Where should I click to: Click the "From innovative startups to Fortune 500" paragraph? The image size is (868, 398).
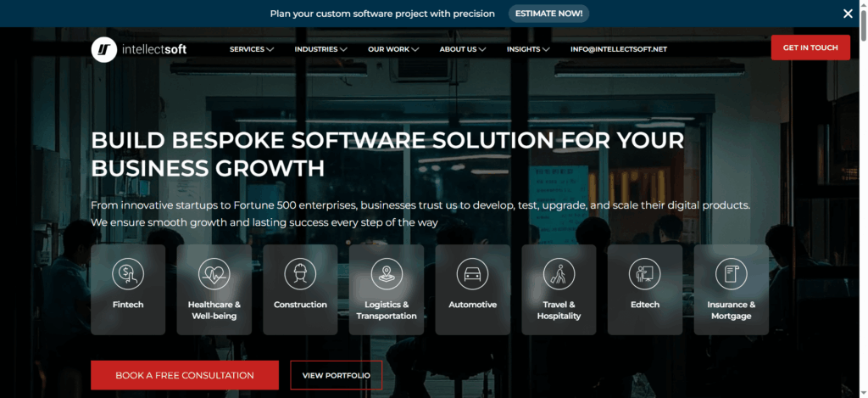(420, 214)
